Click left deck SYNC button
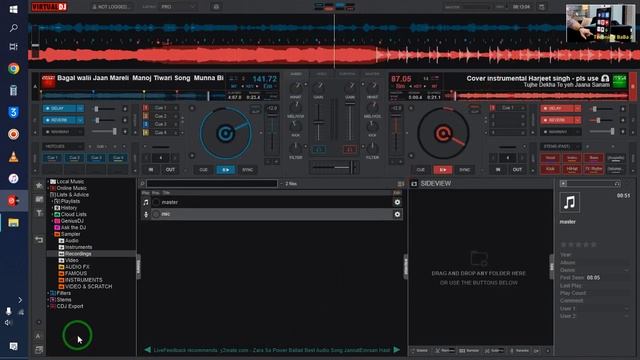 pyautogui.click(x=247, y=169)
